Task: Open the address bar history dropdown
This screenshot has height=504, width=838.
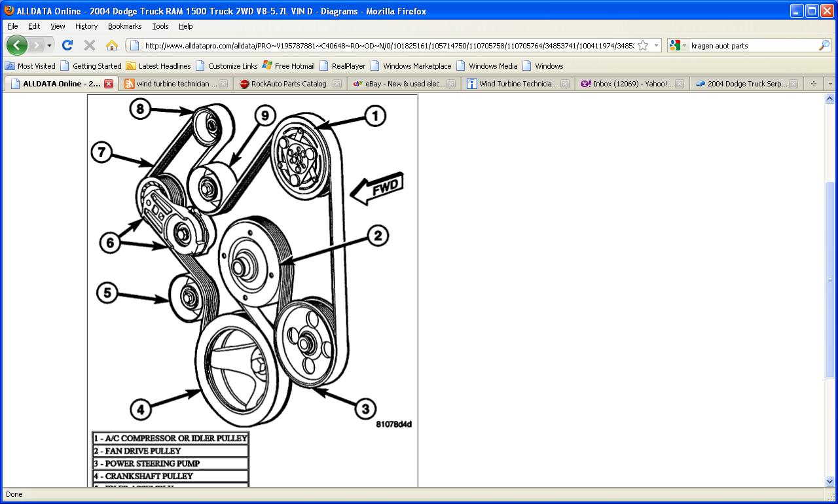Action: tap(657, 45)
